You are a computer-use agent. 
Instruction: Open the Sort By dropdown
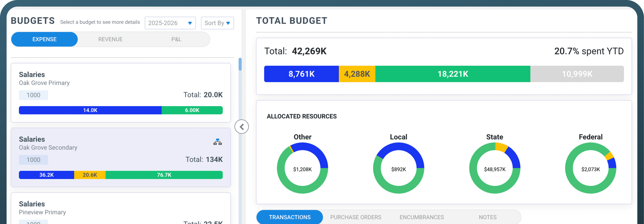[x=217, y=23]
